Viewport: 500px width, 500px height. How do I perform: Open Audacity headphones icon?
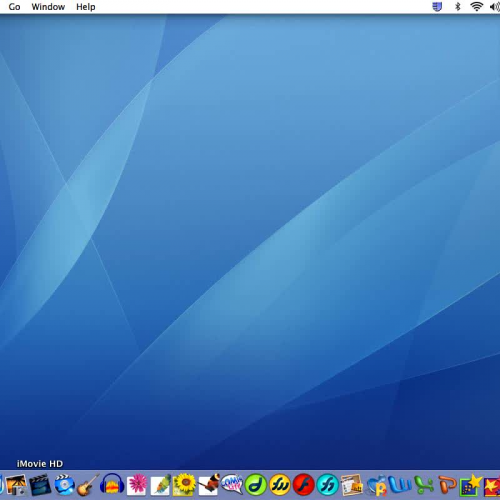(112, 485)
